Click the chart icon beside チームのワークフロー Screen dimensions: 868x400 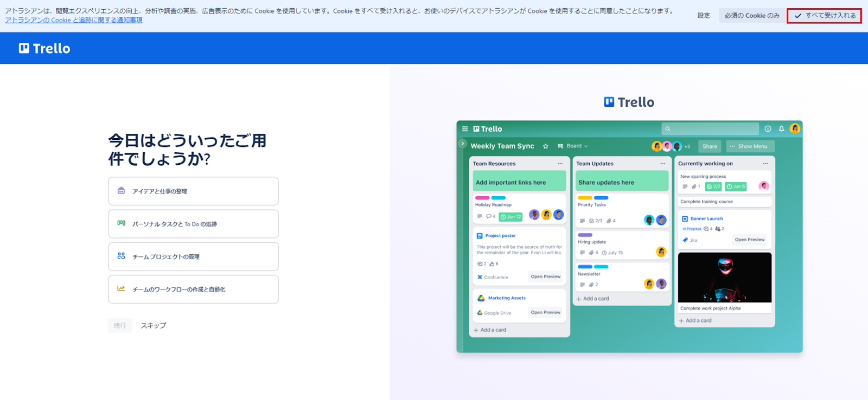pos(122,288)
